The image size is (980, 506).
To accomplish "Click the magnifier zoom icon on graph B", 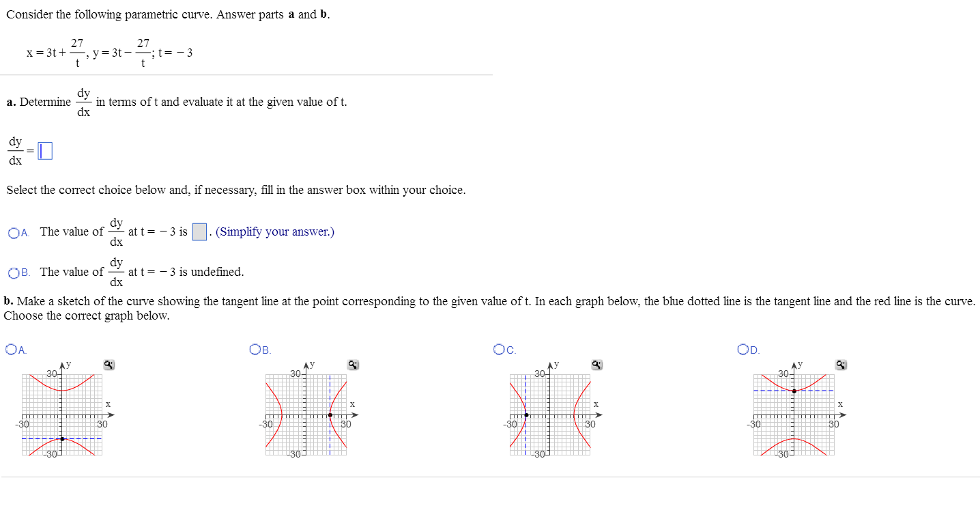I will pyautogui.click(x=352, y=365).
